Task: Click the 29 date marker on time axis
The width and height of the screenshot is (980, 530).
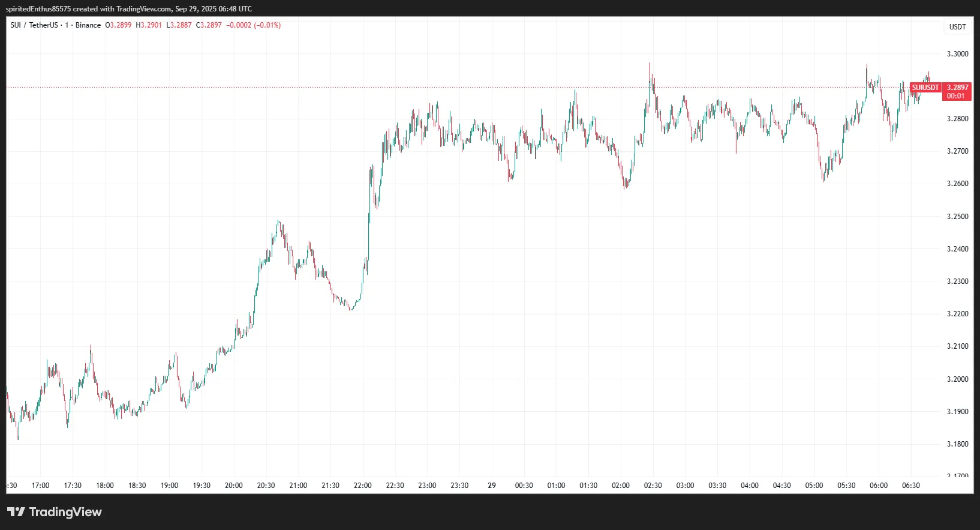Action: click(x=492, y=486)
